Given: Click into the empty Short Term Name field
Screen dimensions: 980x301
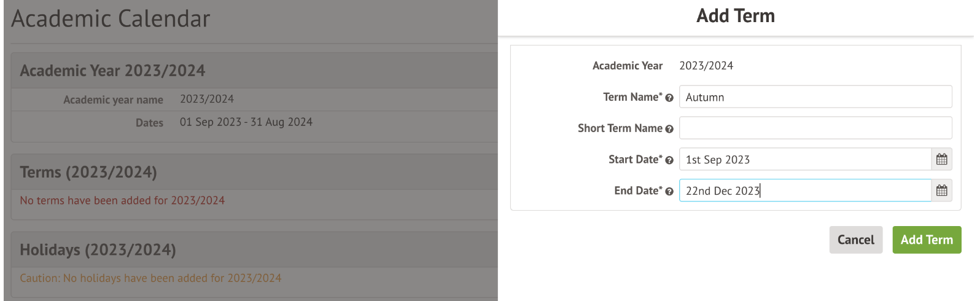Looking at the screenshot, I should tap(815, 128).
